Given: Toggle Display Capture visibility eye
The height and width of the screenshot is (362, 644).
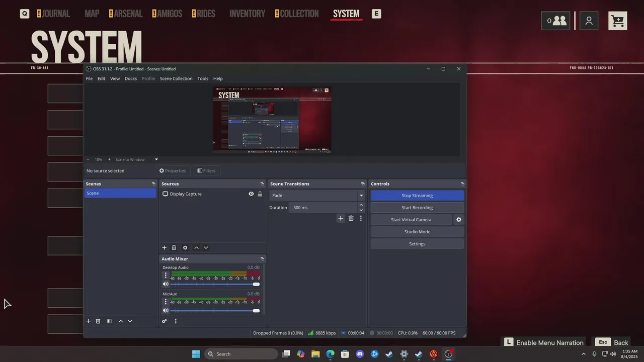Looking at the screenshot, I should tap(251, 194).
